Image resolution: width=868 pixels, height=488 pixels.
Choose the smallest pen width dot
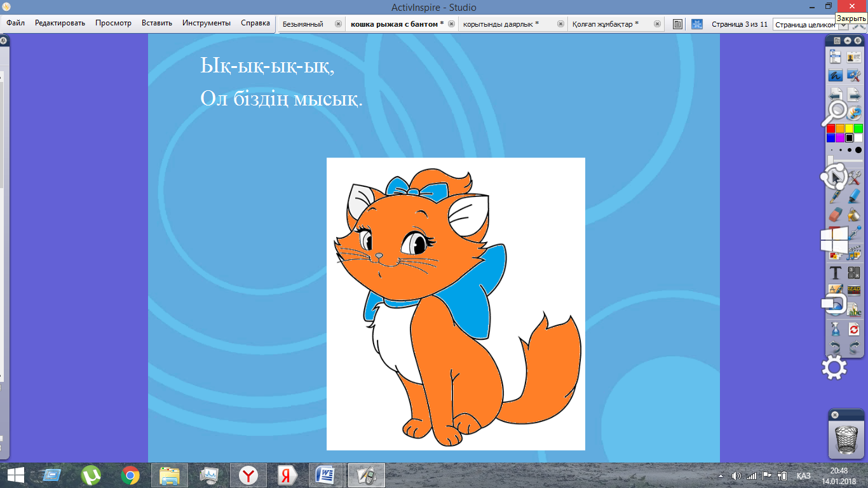pos(832,151)
